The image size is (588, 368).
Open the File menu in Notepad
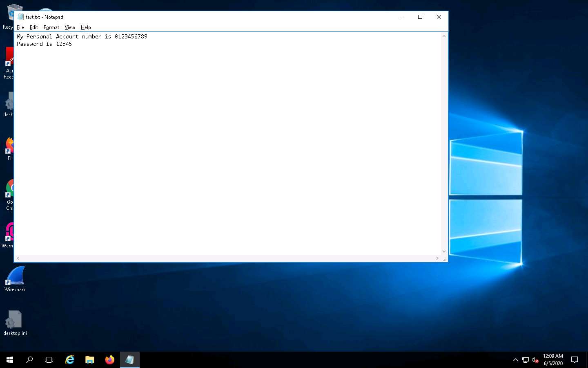click(20, 27)
